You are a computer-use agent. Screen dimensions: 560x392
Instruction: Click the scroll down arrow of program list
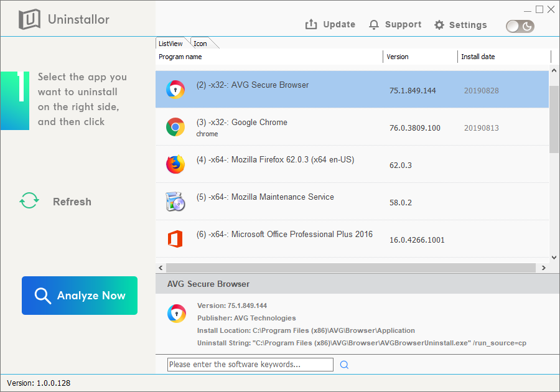tap(554, 257)
